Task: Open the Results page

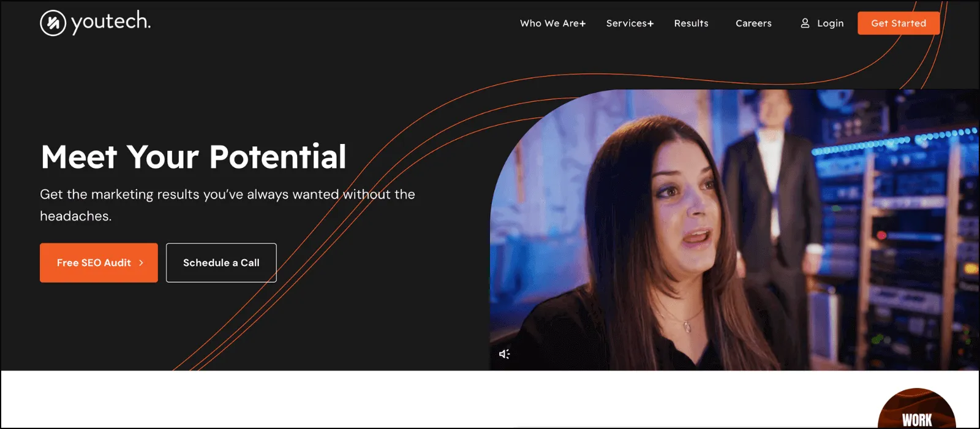Action: 691,23
